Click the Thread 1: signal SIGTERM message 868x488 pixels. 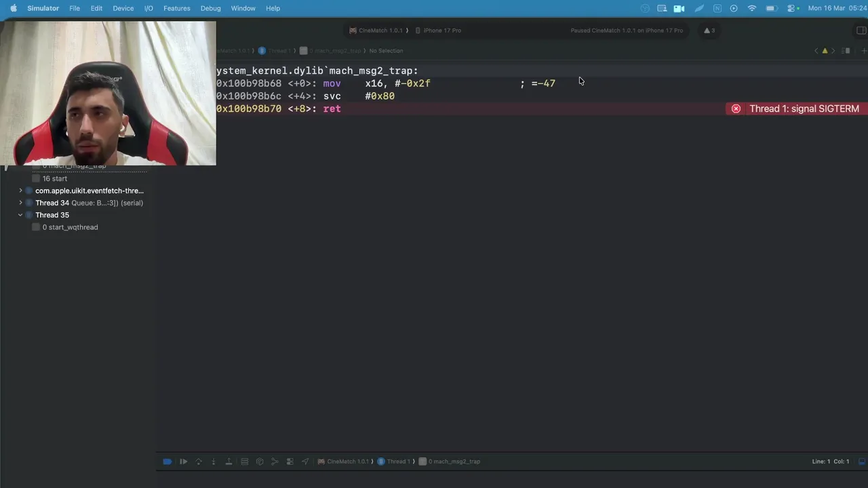click(804, 108)
